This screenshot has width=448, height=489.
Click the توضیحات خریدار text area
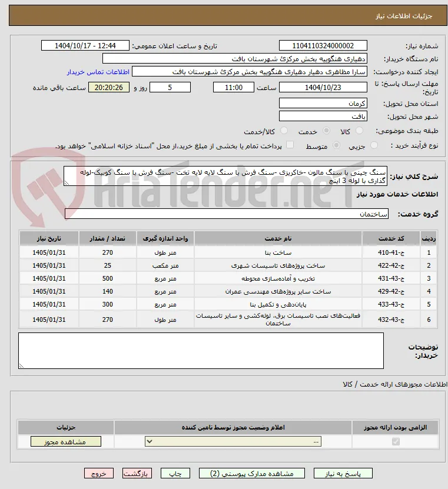tap(201, 351)
